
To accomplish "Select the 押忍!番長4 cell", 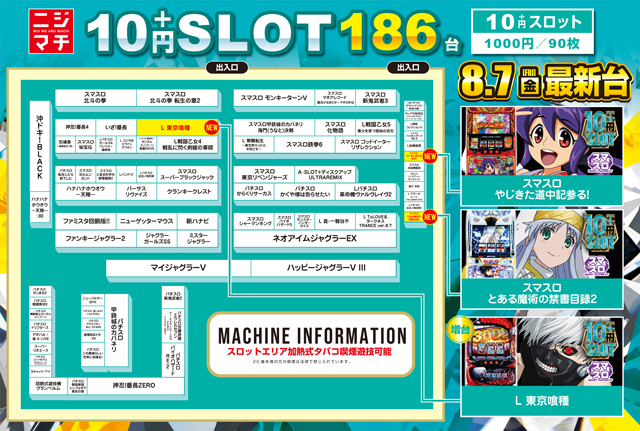I will 75,128.
